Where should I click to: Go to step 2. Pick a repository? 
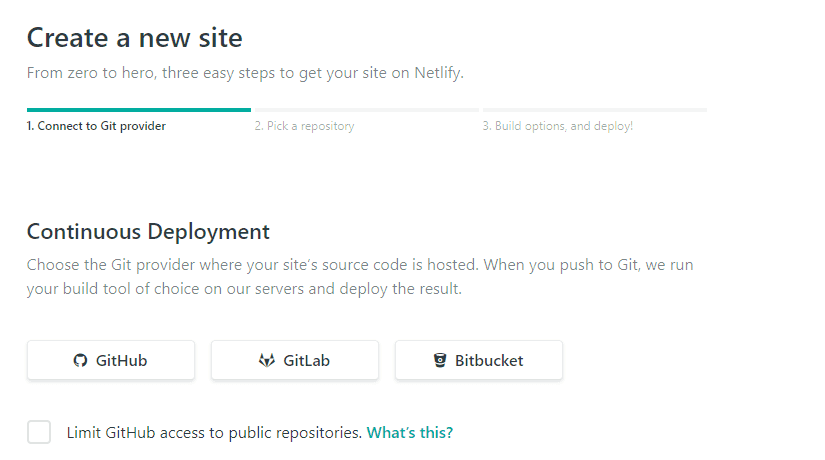[305, 126]
